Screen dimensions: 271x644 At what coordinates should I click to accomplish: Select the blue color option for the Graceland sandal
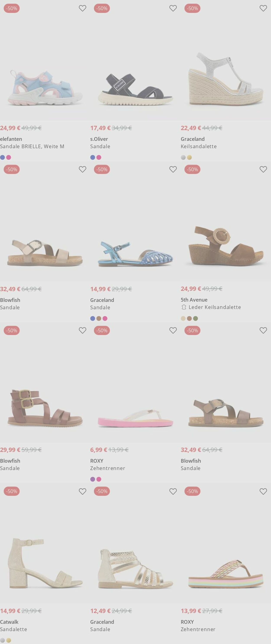click(x=92, y=318)
